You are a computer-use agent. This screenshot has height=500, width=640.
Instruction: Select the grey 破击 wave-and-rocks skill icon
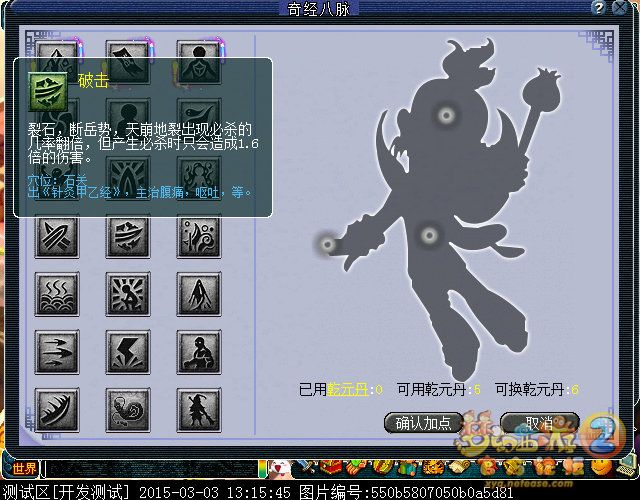[x=128, y=237]
